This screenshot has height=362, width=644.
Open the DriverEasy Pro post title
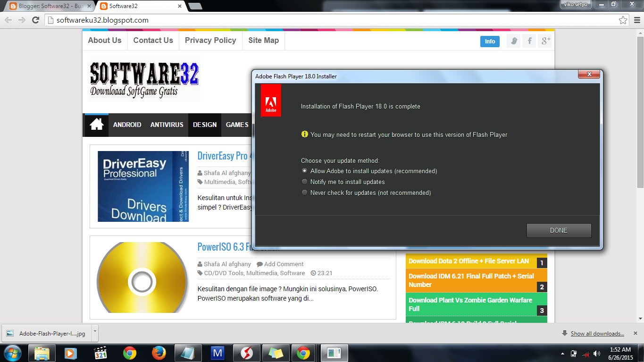(x=225, y=156)
